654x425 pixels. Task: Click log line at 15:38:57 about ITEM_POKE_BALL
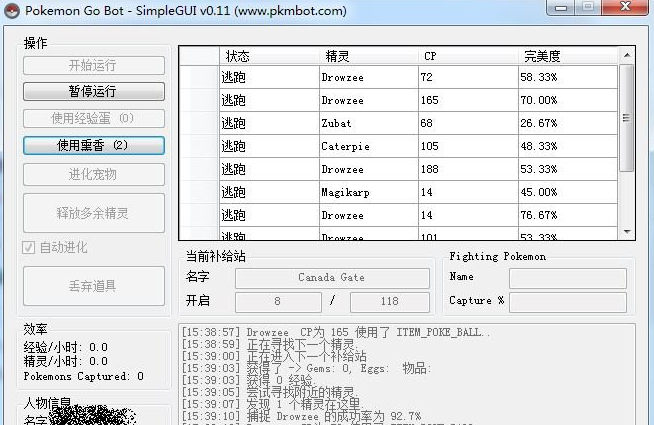tap(336, 332)
